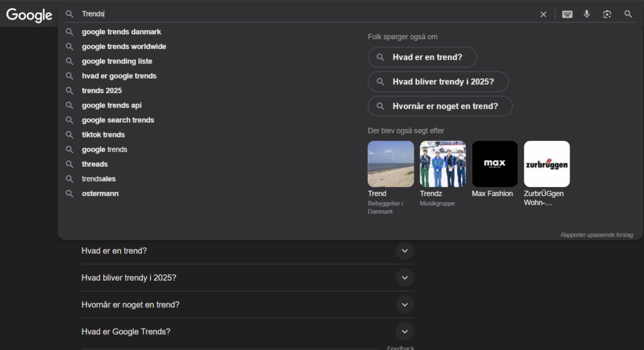This screenshot has width=644, height=350.
Task: Click magnifier icon beside ostermann
Action: pos(69,193)
